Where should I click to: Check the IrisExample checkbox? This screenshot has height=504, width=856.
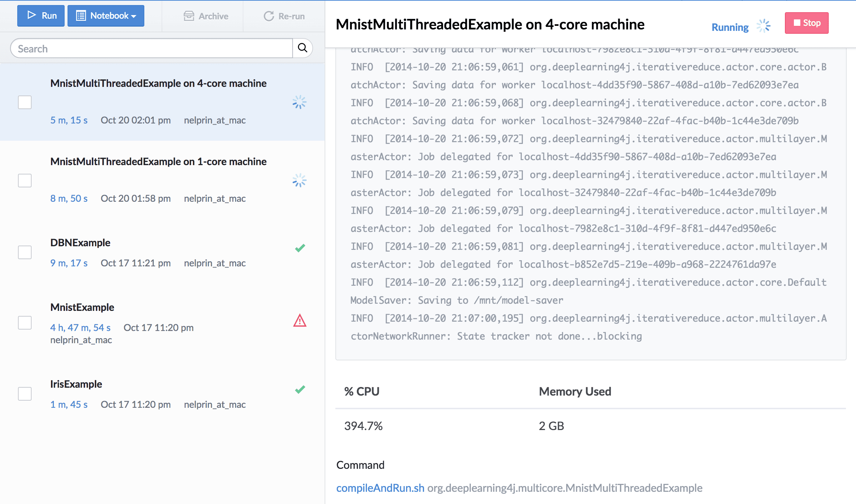click(25, 394)
